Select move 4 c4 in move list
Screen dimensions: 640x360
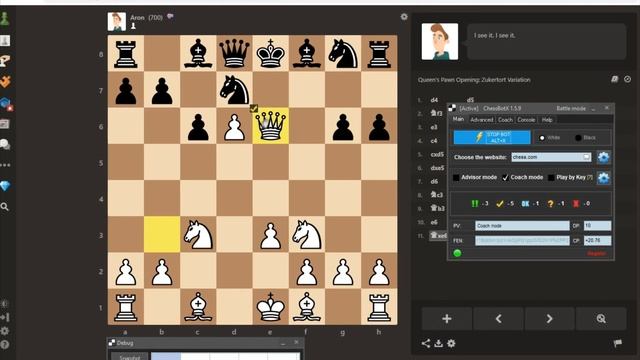click(434, 140)
